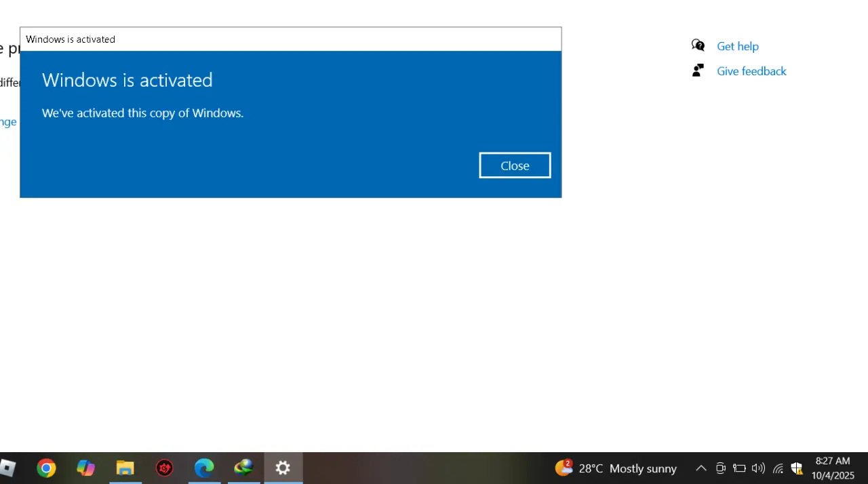Click the Give feedback person icon

click(x=698, y=70)
